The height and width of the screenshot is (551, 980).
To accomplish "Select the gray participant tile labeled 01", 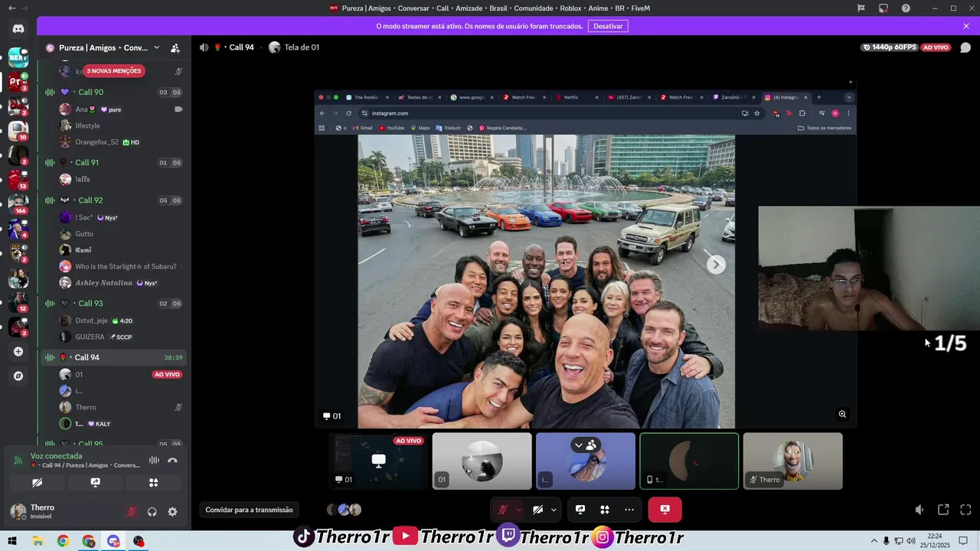I will (x=482, y=461).
